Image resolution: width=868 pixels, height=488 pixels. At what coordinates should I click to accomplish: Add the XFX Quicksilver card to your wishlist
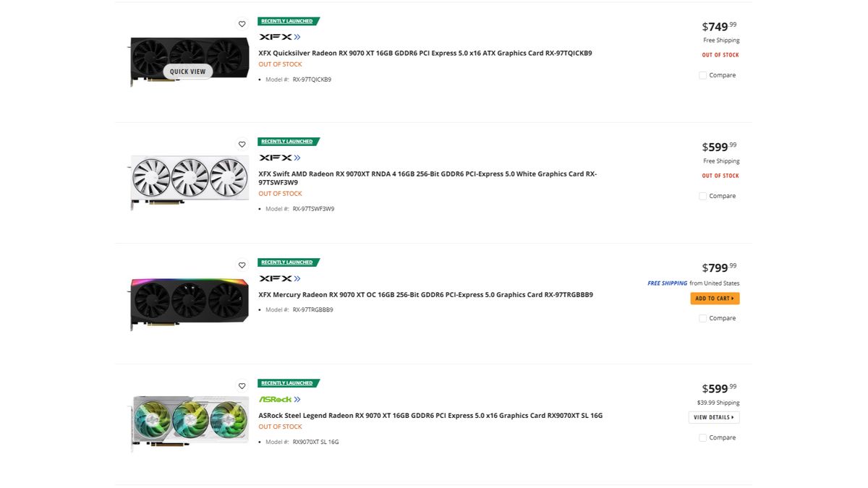point(242,24)
